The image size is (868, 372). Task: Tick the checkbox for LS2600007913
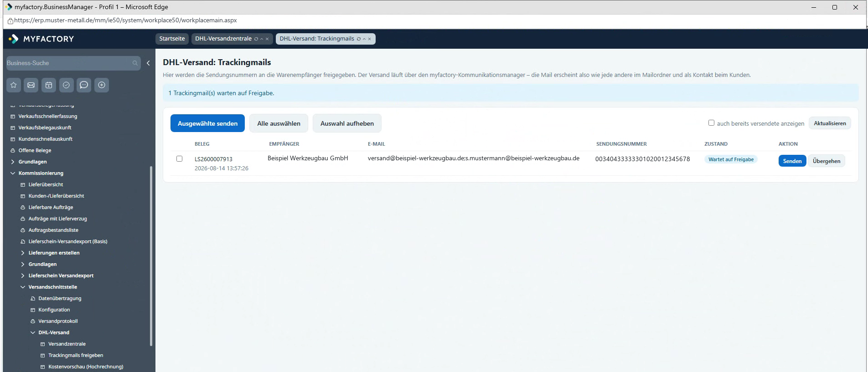179,159
